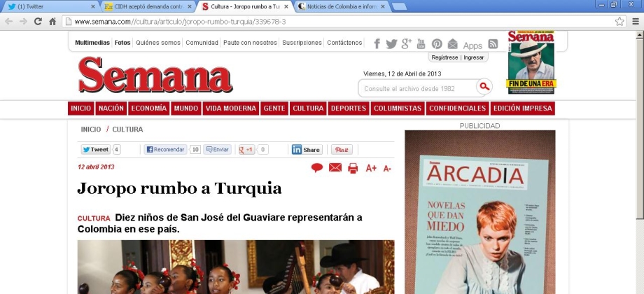
Task: Open a new browser tab
Action: click(399, 6)
